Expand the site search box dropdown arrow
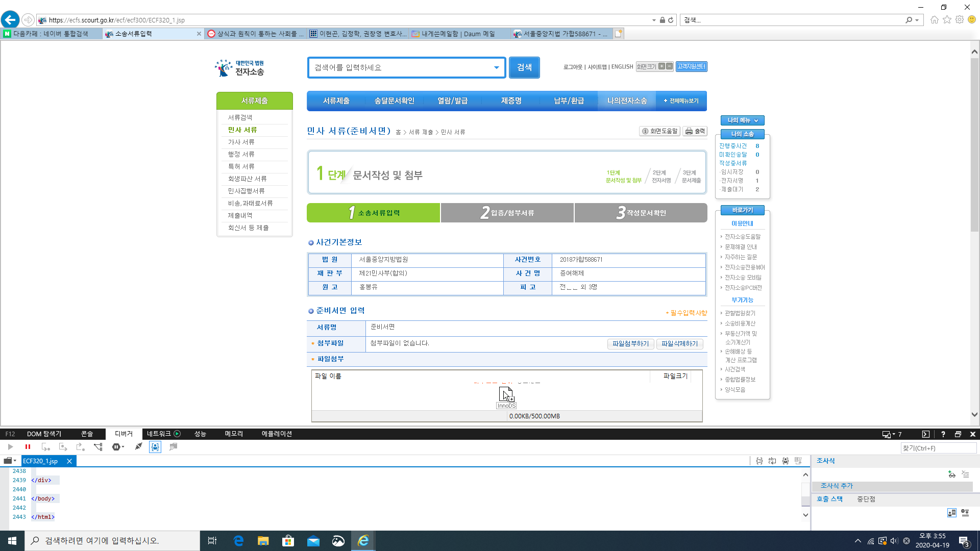The image size is (980, 551). 496,67
